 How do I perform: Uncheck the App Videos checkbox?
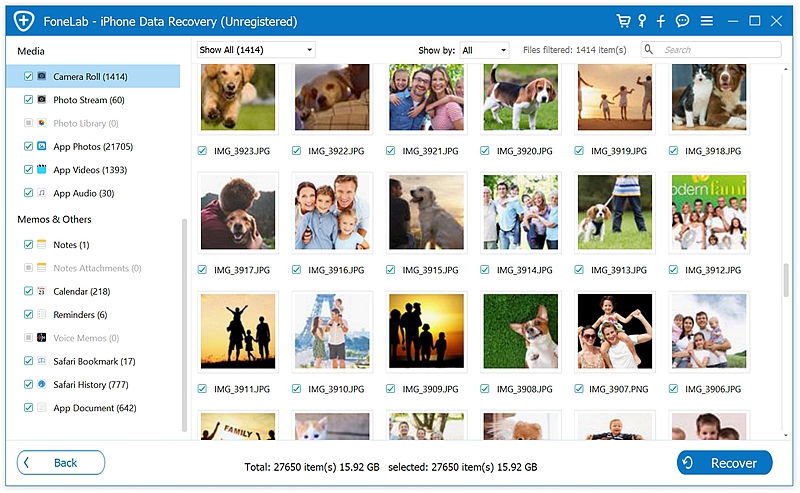29,169
